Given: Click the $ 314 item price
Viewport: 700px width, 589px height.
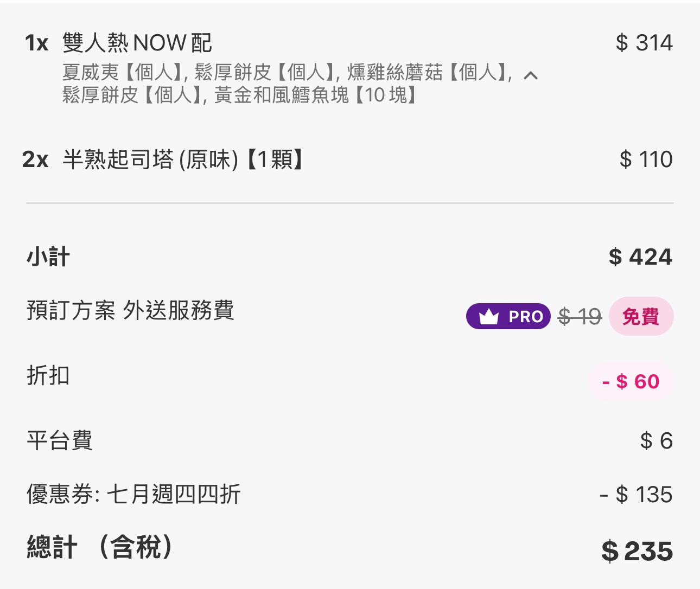Looking at the screenshot, I should click(x=644, y=43).
